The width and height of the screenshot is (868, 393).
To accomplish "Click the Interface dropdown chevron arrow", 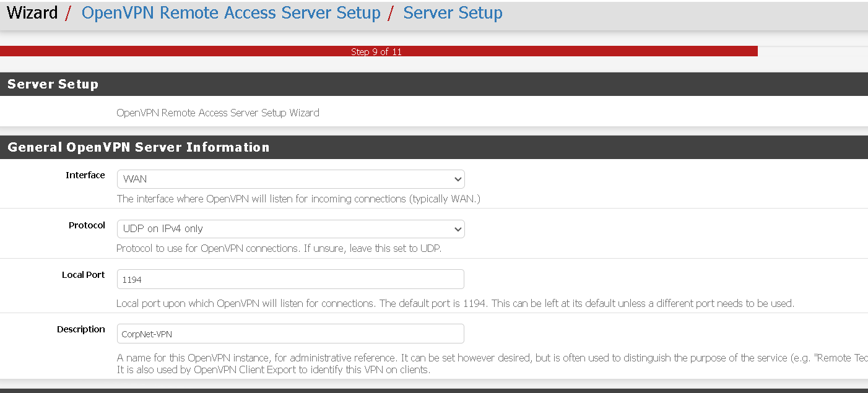I will 458,179.
